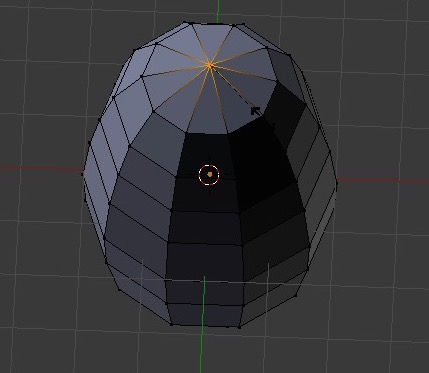Click the red-white 3D cursor circle

209,174
